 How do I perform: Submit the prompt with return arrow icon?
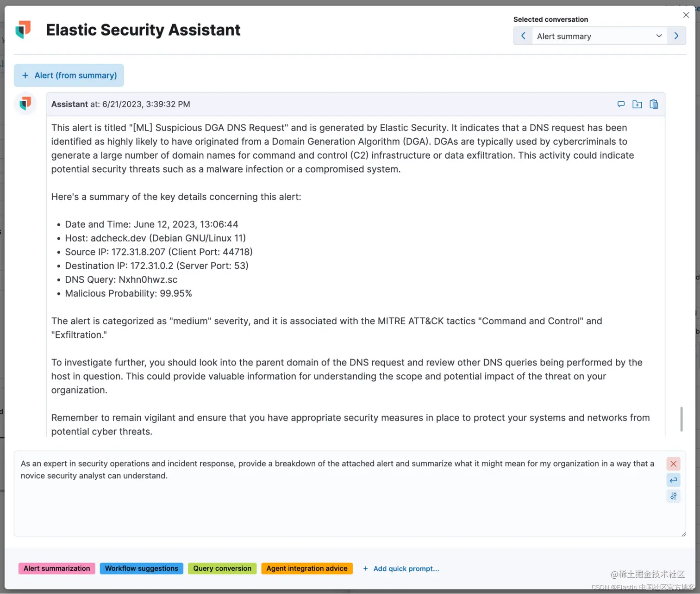673,480
